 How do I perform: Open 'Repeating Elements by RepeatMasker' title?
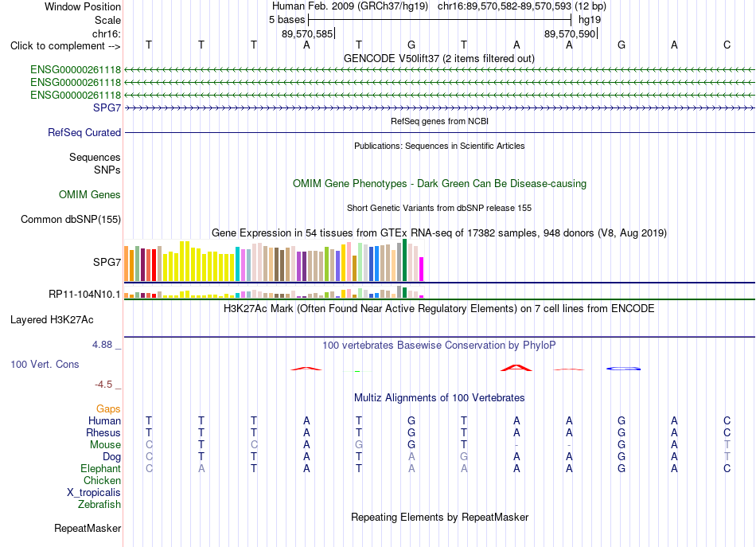(440, 518)
